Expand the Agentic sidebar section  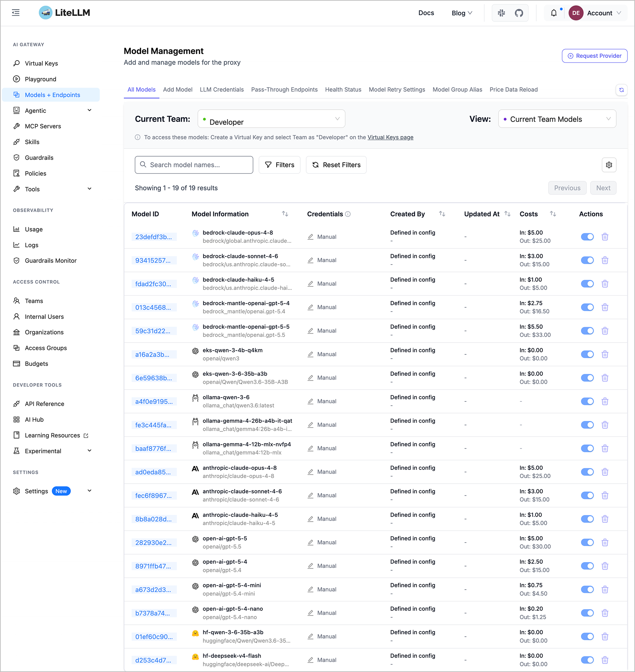pyautogui.click(x=51, y=110)
